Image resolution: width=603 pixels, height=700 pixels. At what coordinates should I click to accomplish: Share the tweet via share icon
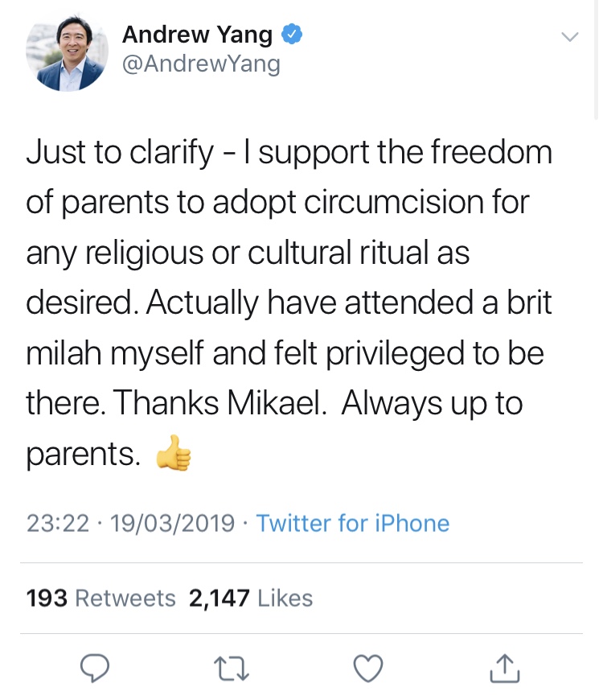point(503,667)
